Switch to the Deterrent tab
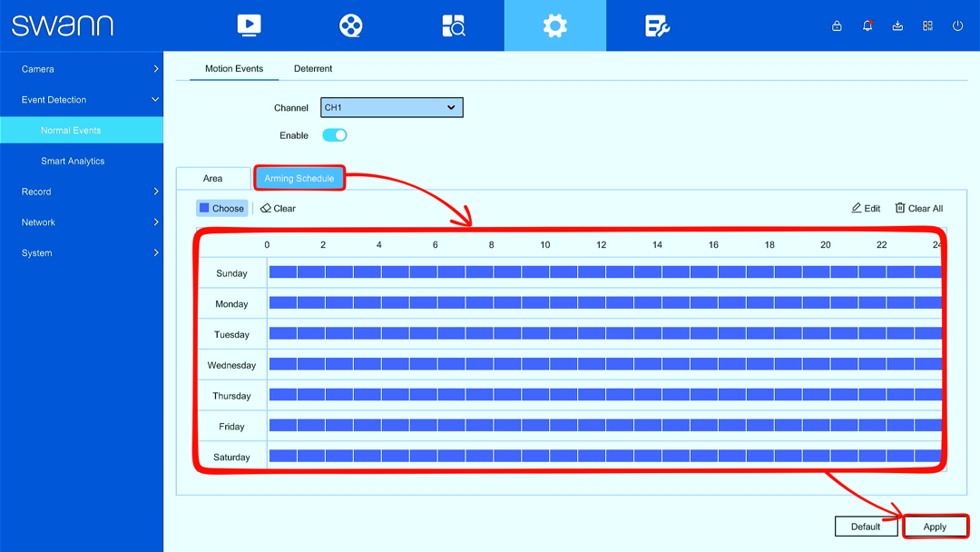 click(313, 69)
